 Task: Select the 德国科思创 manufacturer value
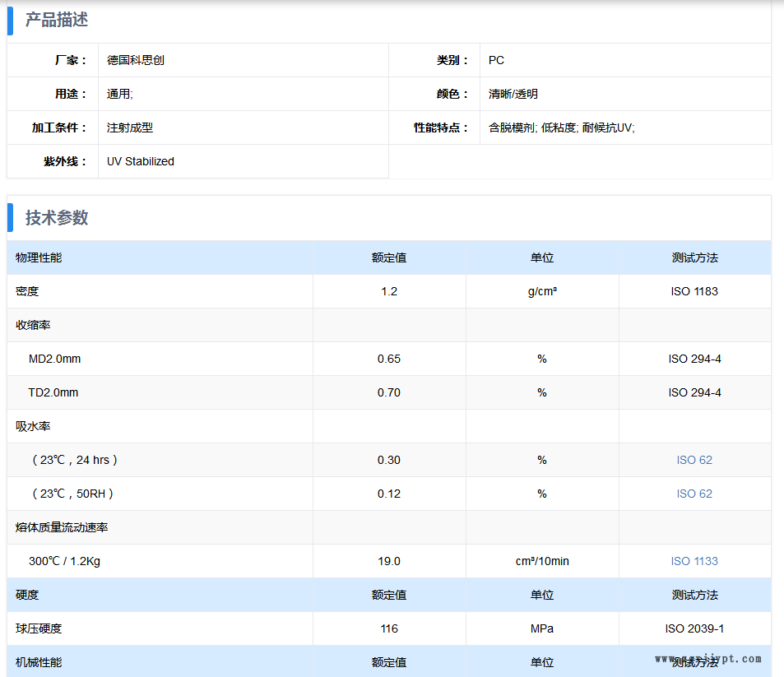136,60
